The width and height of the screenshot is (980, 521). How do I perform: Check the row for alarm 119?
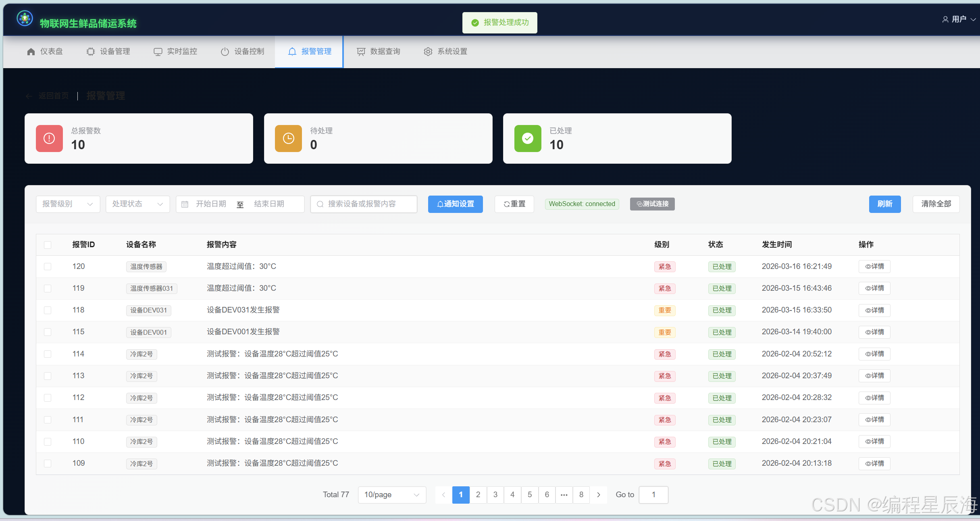pos(48,288)
